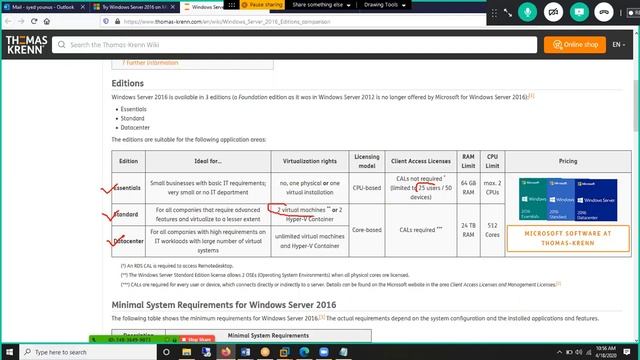The image size is (640, 360).
Task: Open the Microsoft Software at Thomas-Krenn link
Action: [x=568, y=238]
